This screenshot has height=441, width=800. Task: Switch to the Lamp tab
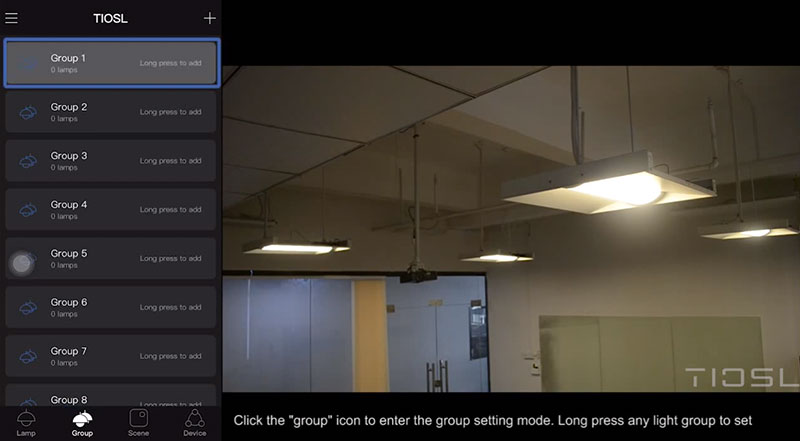point(26,423)
